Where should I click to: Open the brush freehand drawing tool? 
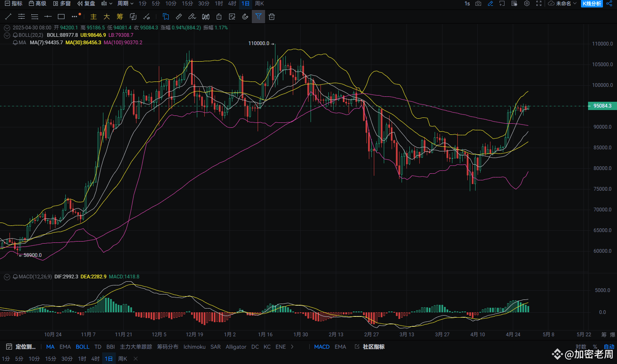192,17
